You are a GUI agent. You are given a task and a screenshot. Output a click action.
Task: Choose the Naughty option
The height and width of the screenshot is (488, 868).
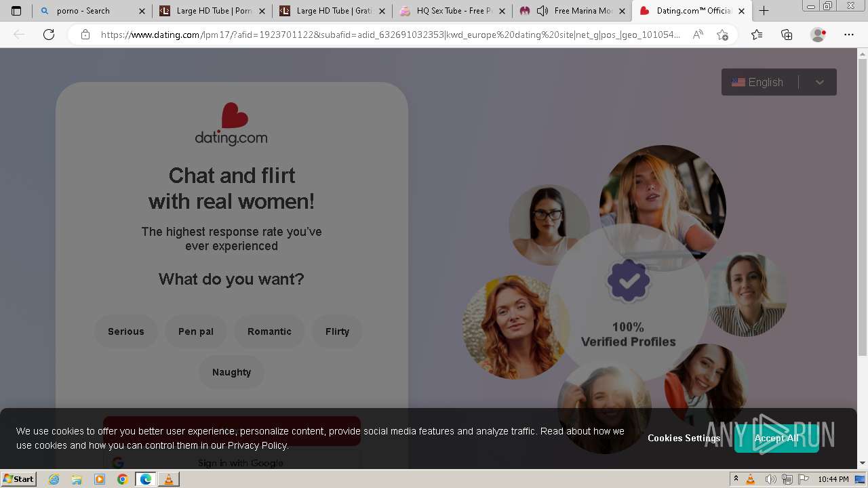[x=231, y=372]
